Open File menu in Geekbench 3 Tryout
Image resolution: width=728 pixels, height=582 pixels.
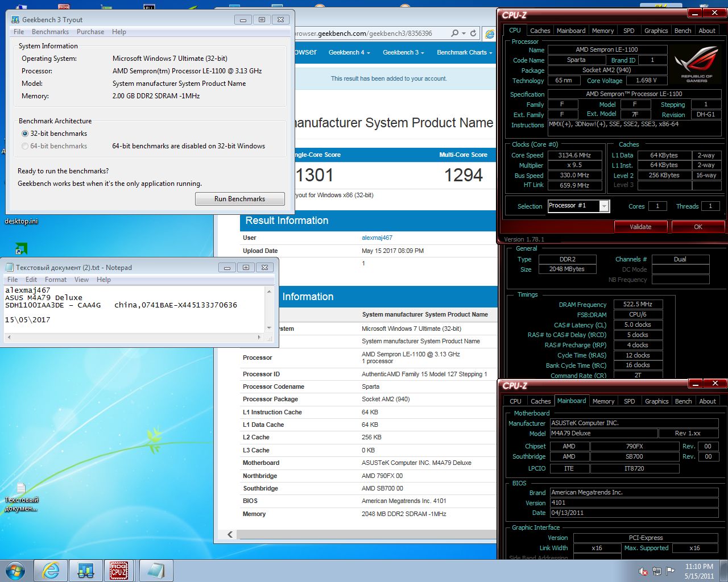[x=19, y=32]
